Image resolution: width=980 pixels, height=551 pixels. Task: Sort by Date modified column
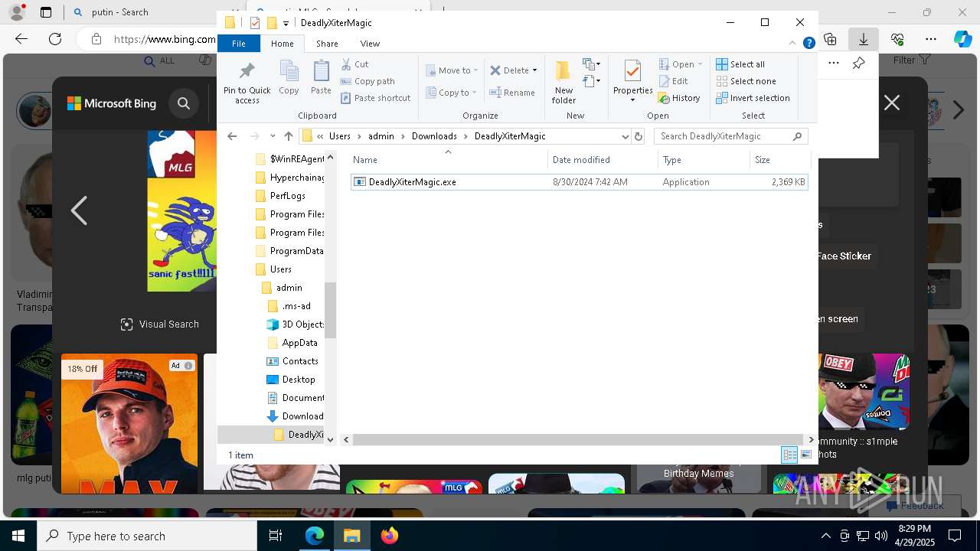click(x=603, y=160)
